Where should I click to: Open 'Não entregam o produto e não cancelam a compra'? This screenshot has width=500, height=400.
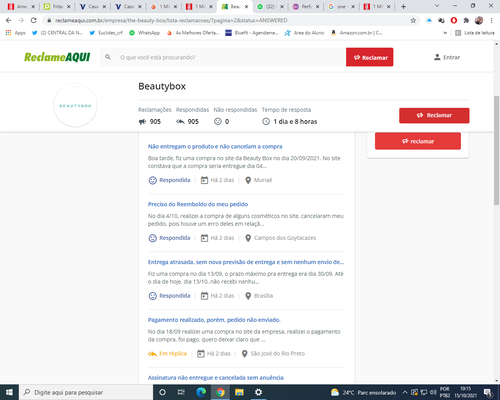pyautogui.click(x=215, y=146)
